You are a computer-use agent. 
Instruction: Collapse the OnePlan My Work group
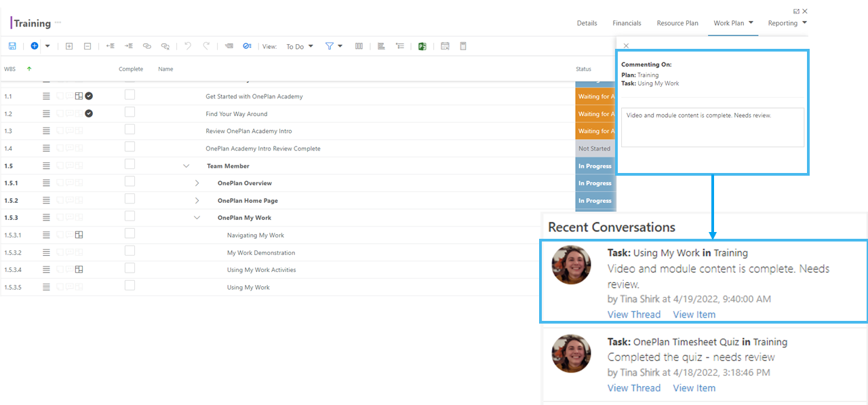point(197,218)
